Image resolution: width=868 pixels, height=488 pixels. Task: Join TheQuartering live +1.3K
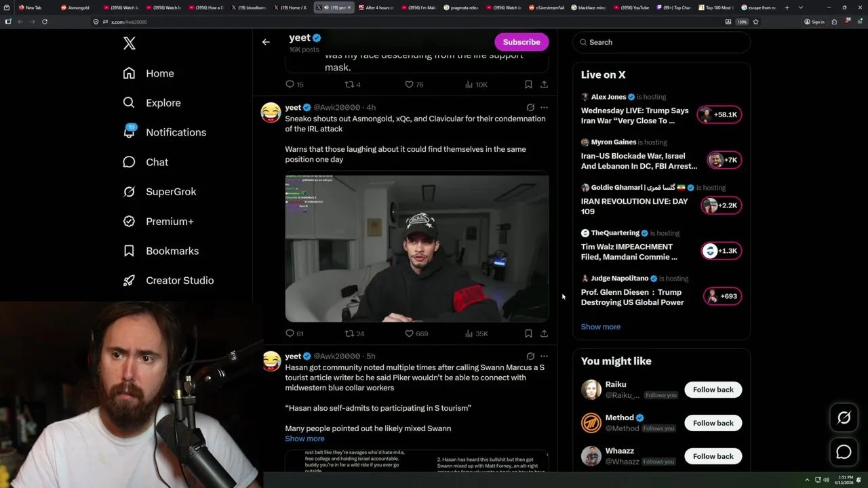(721, 251)
